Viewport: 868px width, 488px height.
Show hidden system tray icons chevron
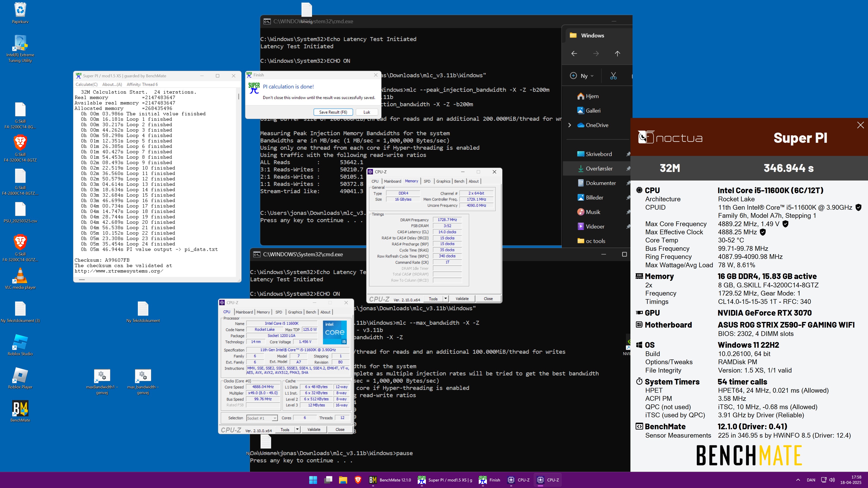(x=798, y=480)
